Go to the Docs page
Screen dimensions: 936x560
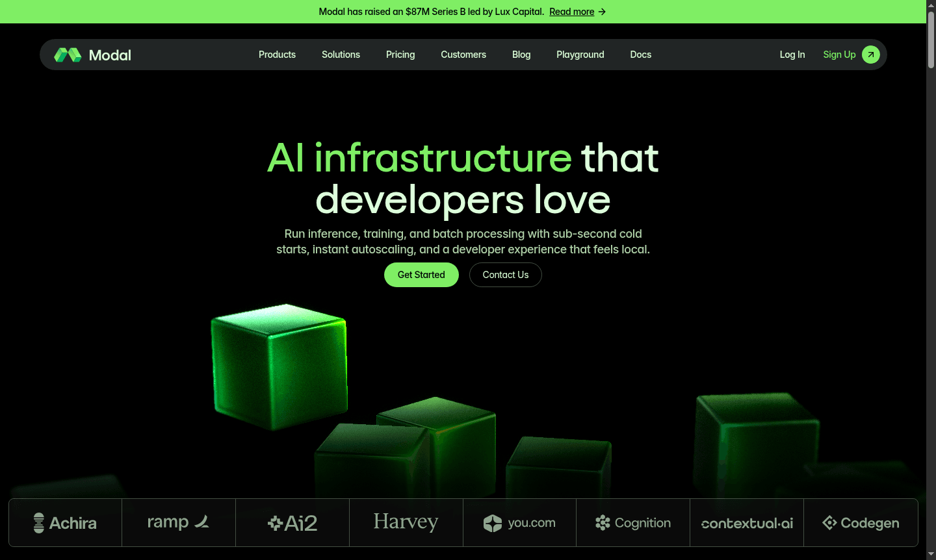point(640,55)
